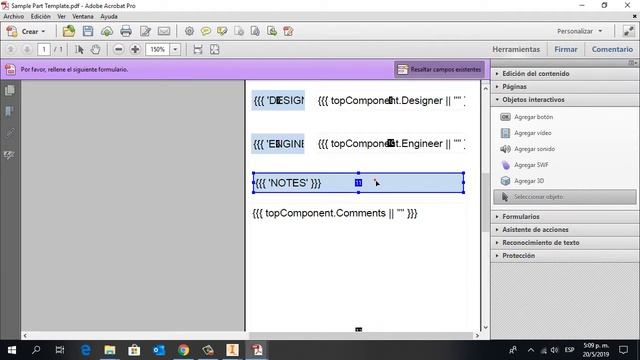
Task: Open settings gear icon in toolbar
Action: 189,31
